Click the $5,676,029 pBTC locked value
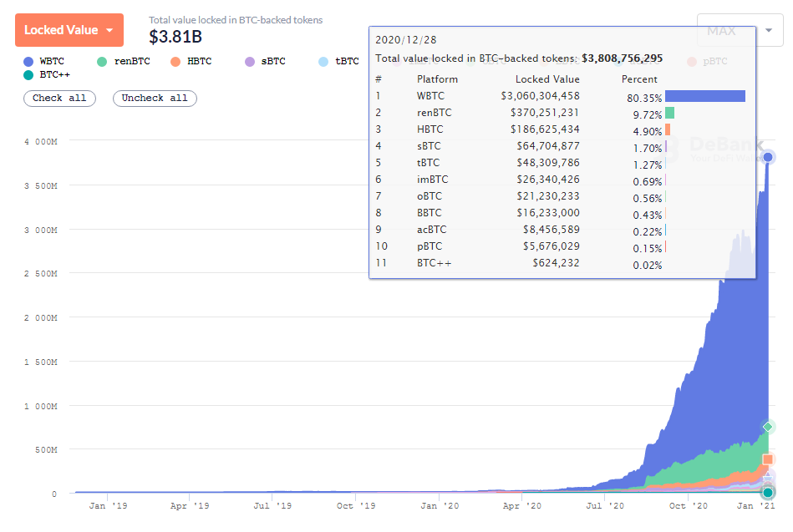The image size is (793, 532). (x=552, y=246)
